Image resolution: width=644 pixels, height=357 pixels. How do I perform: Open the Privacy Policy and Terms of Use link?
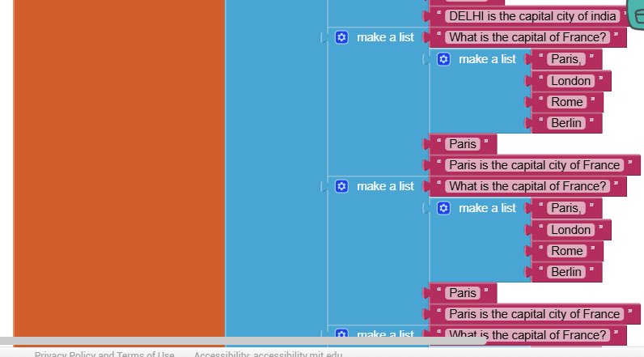(x=104, y=354)
